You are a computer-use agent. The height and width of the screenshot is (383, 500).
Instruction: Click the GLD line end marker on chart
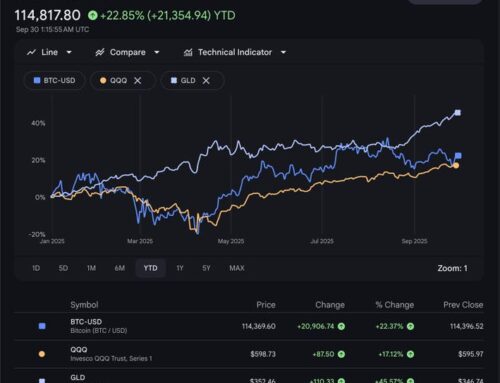pos(458,113)
